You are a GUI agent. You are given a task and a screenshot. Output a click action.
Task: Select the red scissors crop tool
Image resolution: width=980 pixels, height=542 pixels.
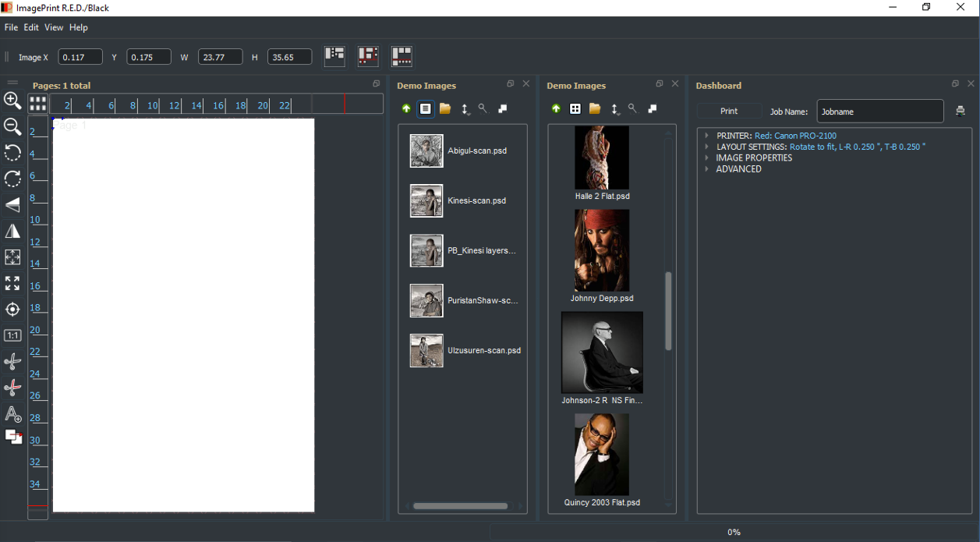tap(12, 388)
